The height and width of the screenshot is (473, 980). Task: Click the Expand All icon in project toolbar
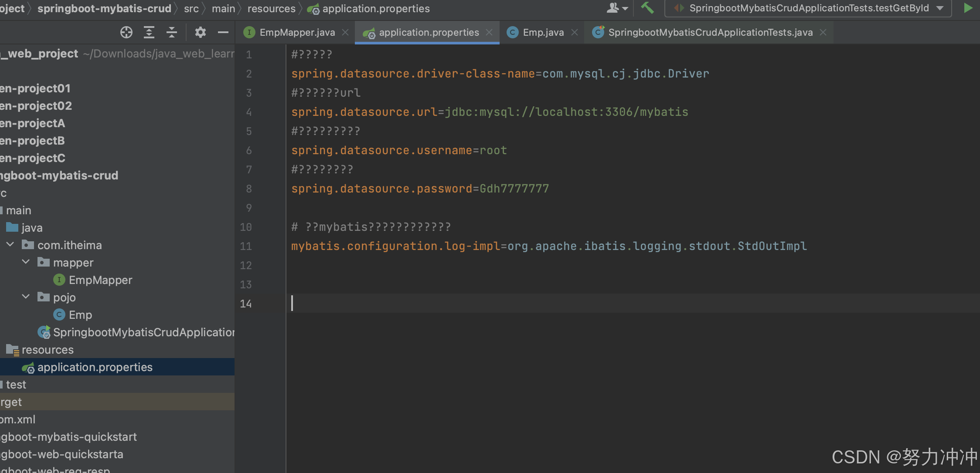[x=149, y=32]
